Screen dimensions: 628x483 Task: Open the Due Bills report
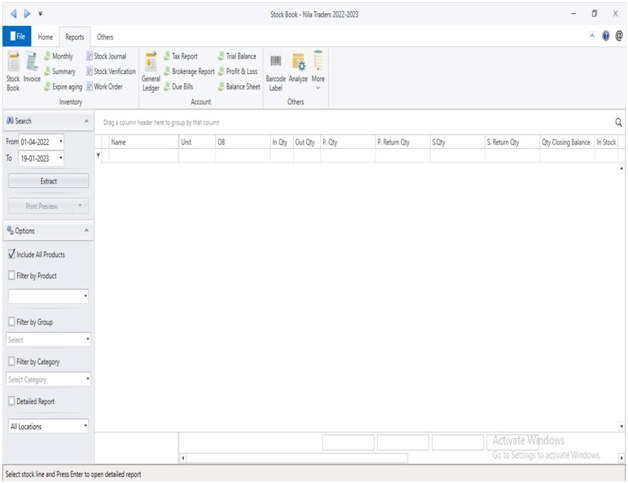coord(178,87)
